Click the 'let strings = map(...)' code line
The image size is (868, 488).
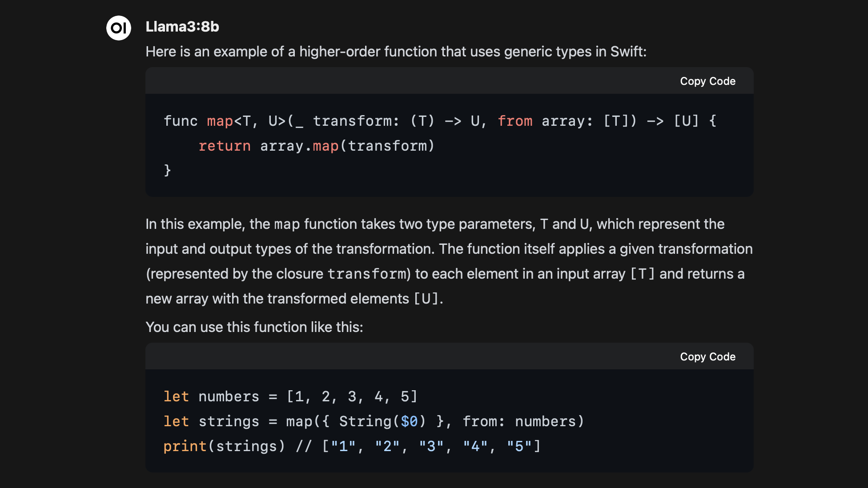pos(374,421)
